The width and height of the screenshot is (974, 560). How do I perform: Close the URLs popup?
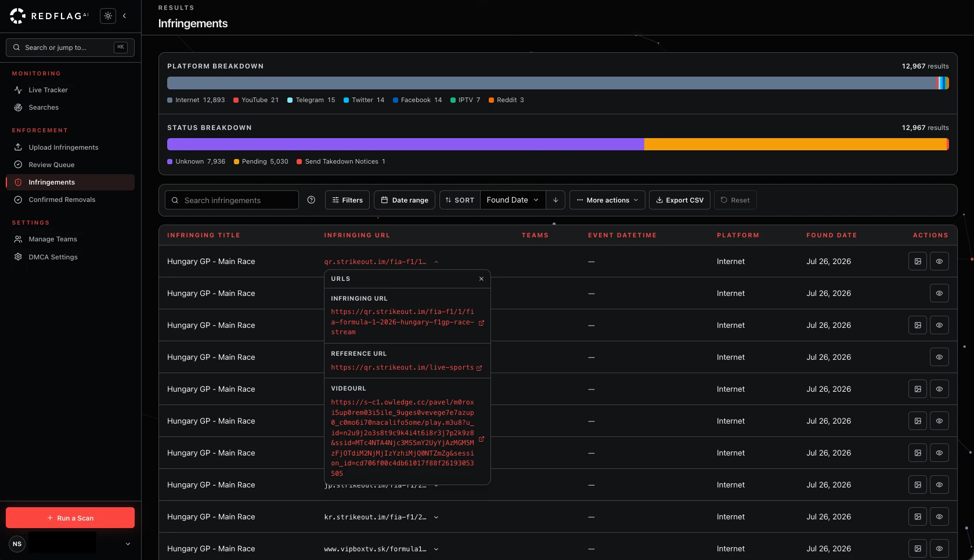coord(481,279)
